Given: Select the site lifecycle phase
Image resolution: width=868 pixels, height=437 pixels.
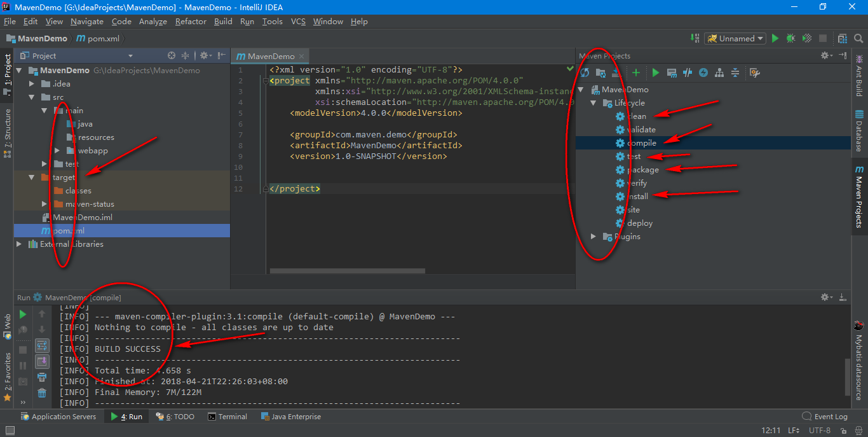Looking at the screenshot, I should (634, 210).
